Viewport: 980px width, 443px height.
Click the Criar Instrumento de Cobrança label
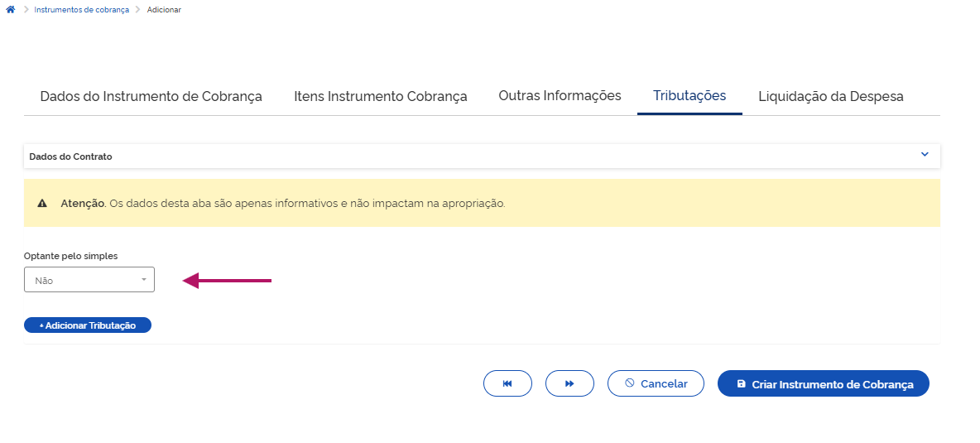[832, 384]
